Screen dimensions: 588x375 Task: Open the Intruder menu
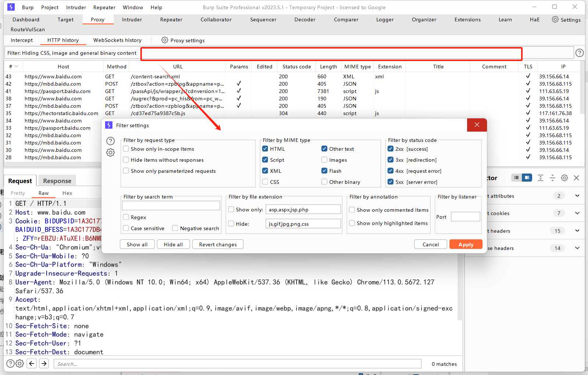point(76,7)
